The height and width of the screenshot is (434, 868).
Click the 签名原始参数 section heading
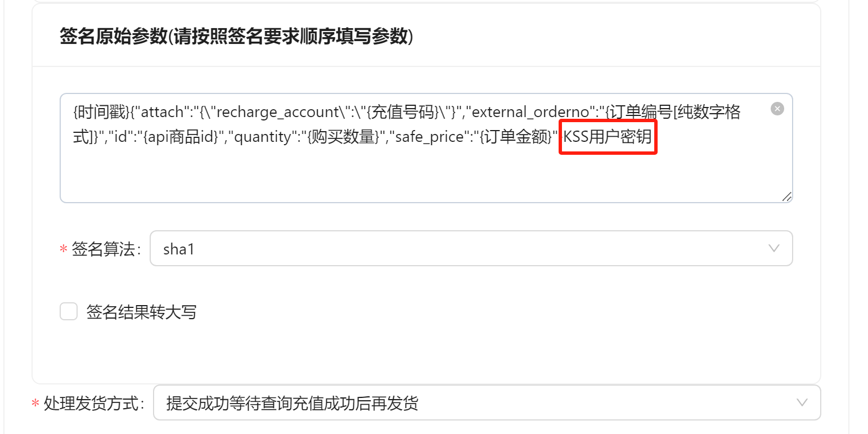click(236, 36)
